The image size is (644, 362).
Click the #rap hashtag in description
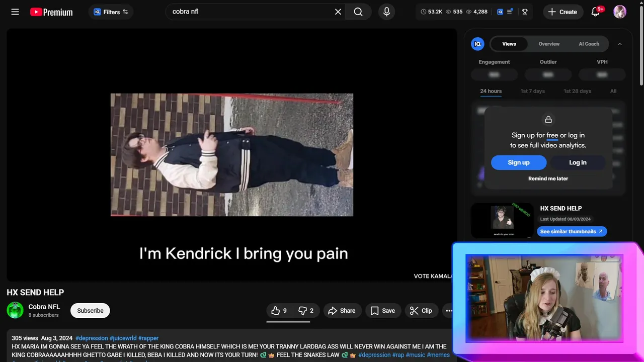(398, 355)
